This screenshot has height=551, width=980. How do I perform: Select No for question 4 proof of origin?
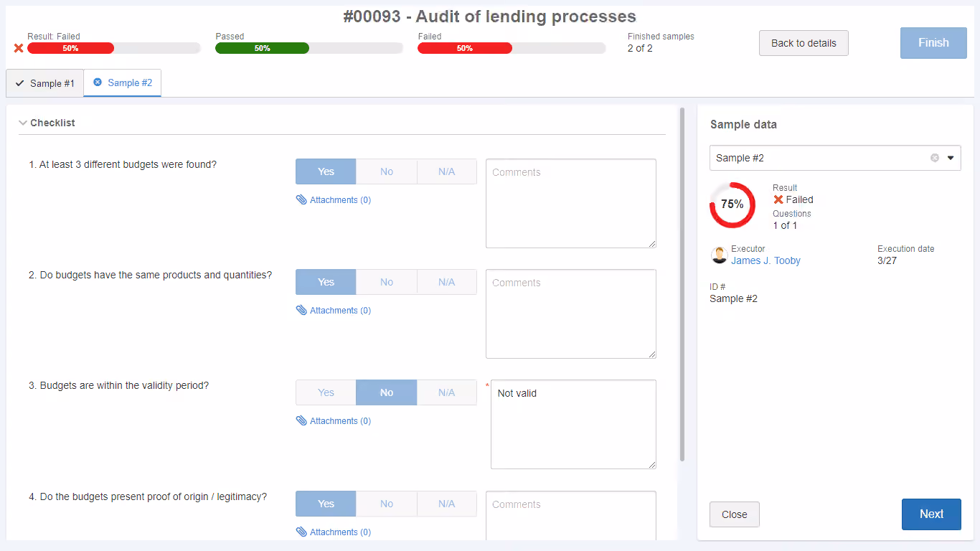(x=387, y=504)
